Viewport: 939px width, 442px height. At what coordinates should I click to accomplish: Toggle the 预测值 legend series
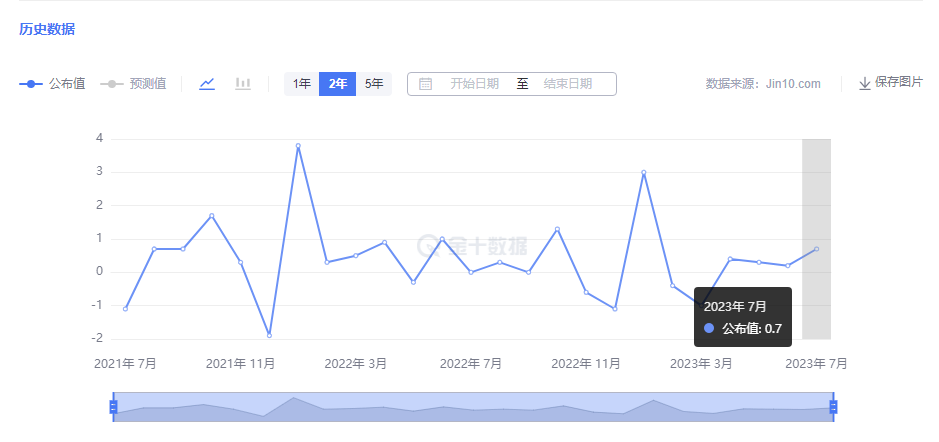click(132, 84)
